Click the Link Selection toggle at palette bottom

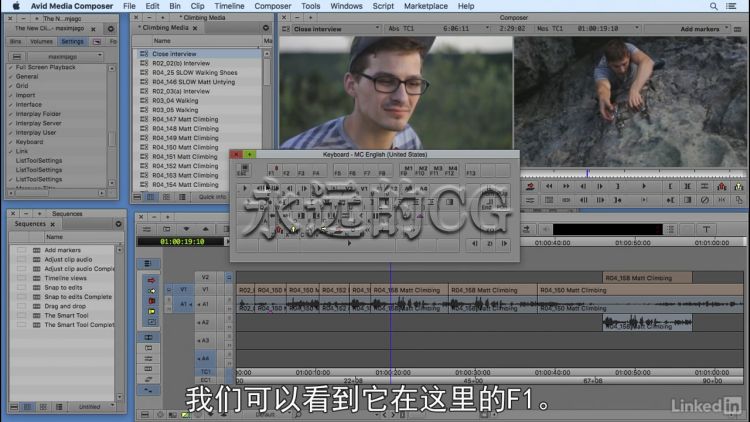149,390
